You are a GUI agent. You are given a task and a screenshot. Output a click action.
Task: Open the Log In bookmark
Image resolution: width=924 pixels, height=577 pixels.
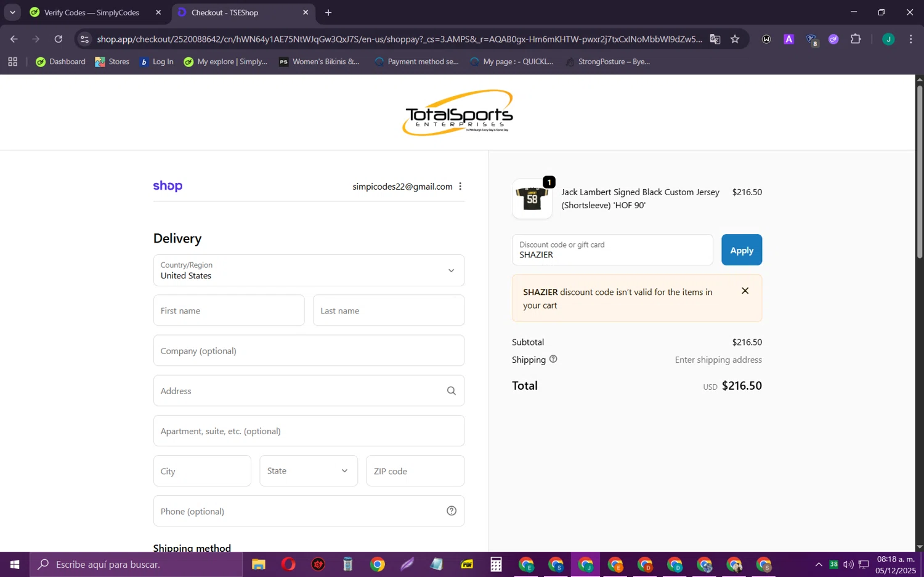pyautogui.click(x=156, y=62)
